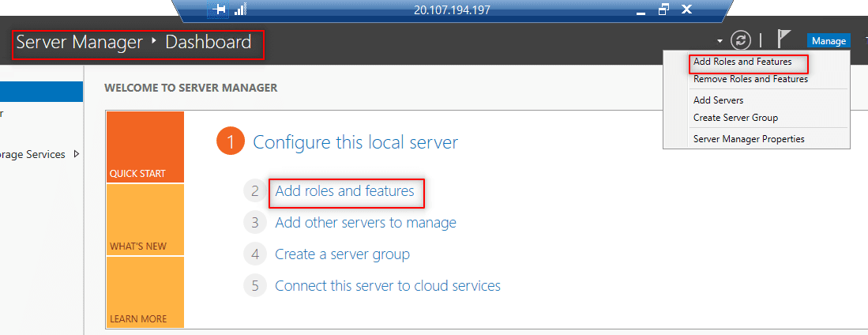Image resolution: width=868 pixels, height=335 pixels.
Task: Click the signal strength icon on connection bar
Action: (240, 9)
